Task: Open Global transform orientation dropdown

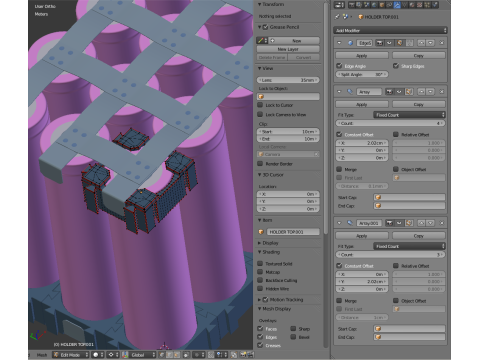Action: point(142,355)
